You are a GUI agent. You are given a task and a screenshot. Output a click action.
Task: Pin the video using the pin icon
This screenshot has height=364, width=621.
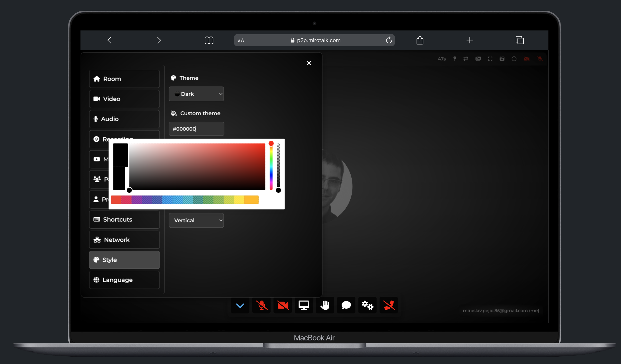pos(454,59)
